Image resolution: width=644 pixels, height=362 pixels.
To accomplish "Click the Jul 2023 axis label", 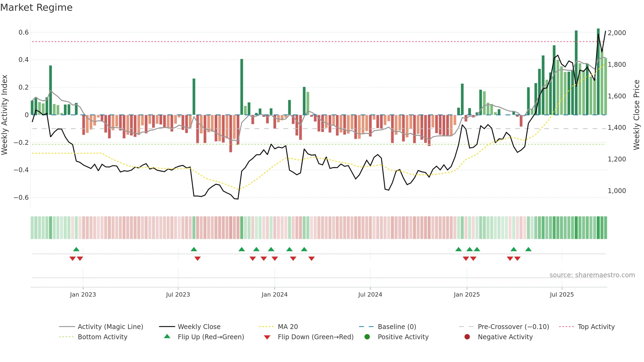I will click(178, 294).
